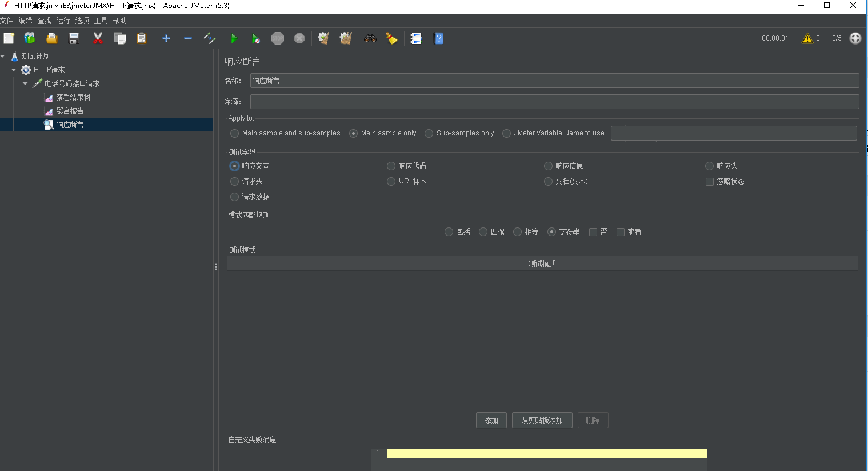This screenshot has width=868, height=471.
Task: Toggle the 或者 checkbox
Action: pos(629,231)
